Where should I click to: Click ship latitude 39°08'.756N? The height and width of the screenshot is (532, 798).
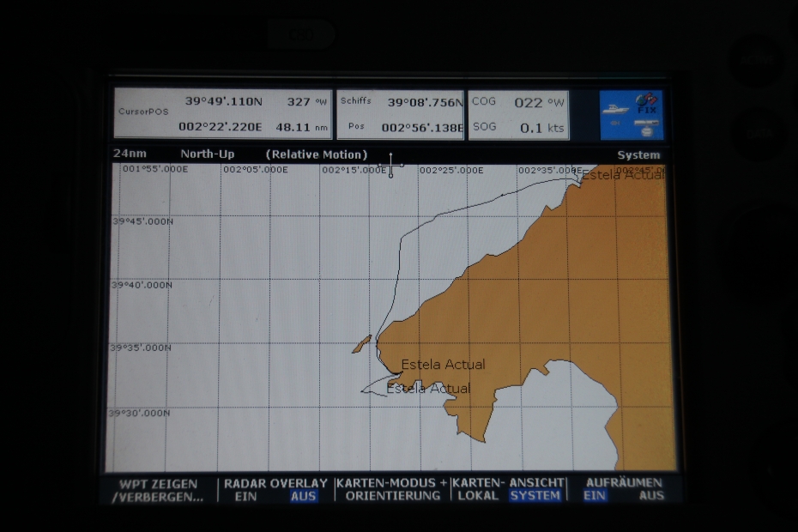click(426, 102)
